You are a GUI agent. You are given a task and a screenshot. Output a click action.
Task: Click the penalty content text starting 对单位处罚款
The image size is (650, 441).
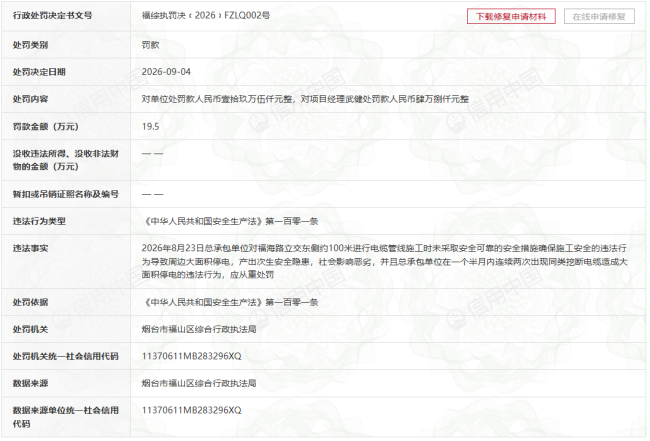(305, 99)
